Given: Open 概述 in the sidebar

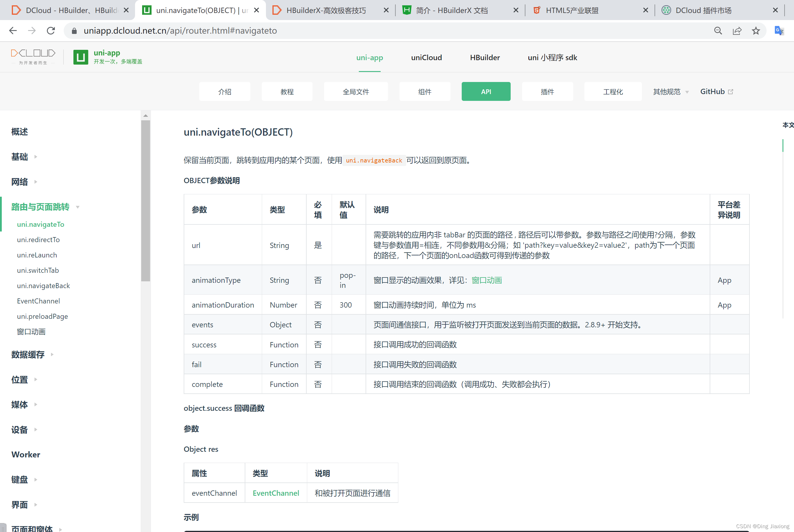Looking at the screenshot, I should (19, 132).
